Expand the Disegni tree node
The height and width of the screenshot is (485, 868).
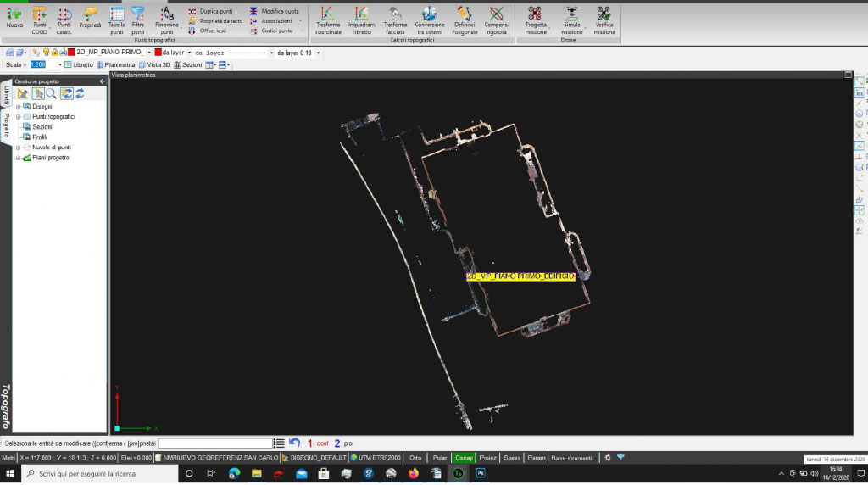tap(18, 107)
